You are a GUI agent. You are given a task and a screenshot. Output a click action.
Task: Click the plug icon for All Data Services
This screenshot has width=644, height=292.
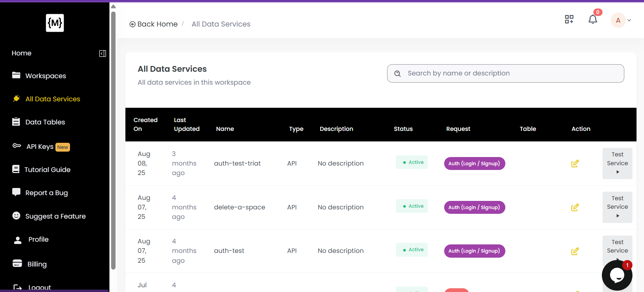click(16, 98)
